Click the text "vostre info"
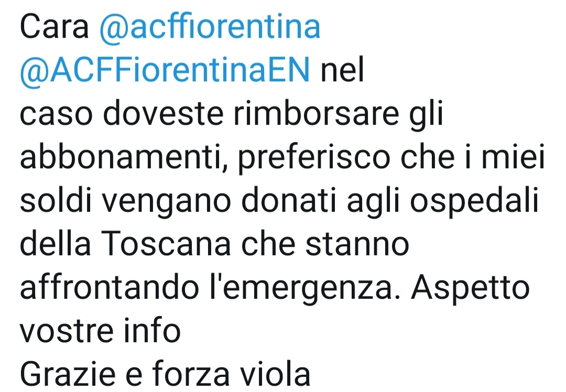566x392 pixels. (x=100, y=330)
